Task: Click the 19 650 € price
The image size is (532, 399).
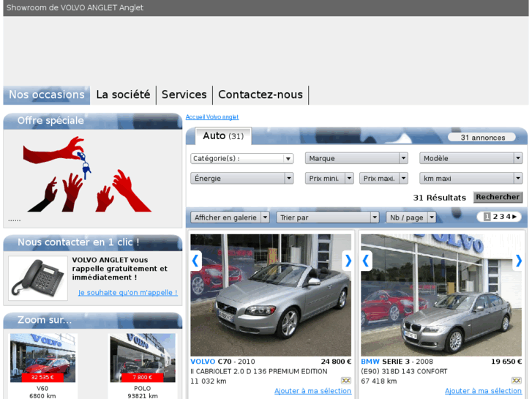Action: click(x=506, y=362)
